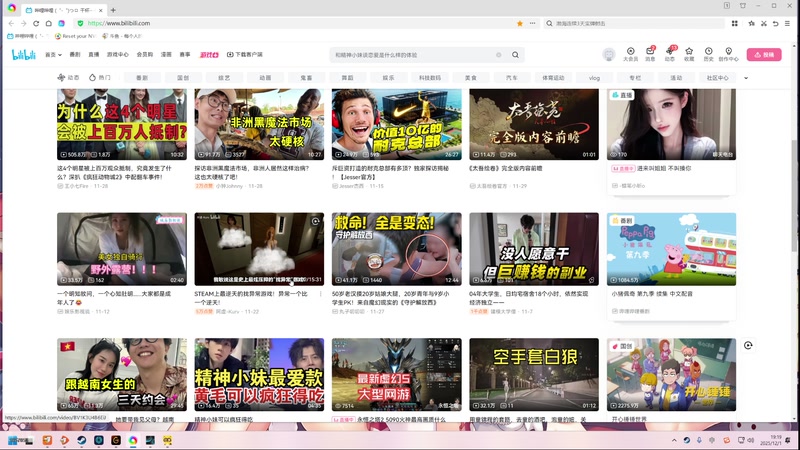Viewport: 800px width, 450px height.
Task: Open 大会员 membership icon
Action: tap(631, 54)
